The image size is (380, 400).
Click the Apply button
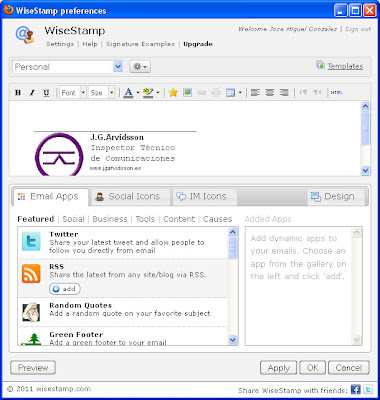(279, 368)
